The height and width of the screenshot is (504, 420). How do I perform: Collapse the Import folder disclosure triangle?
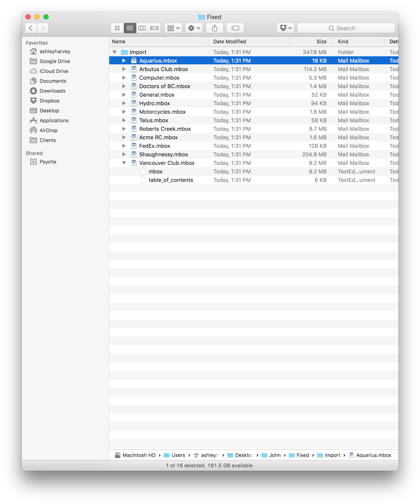(115, 52)
